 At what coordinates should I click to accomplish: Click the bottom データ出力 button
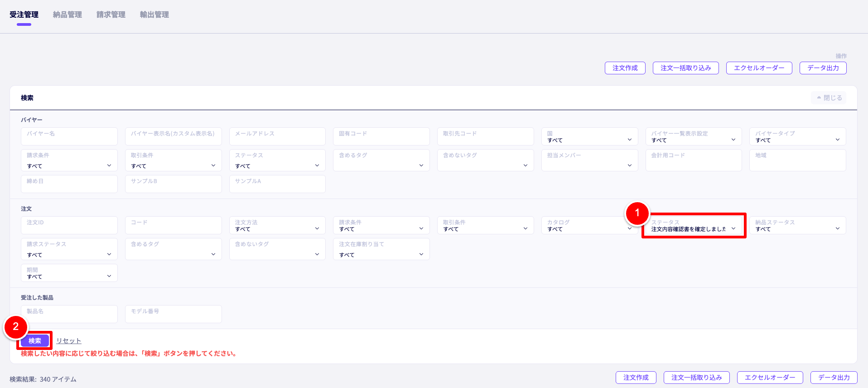834,378
